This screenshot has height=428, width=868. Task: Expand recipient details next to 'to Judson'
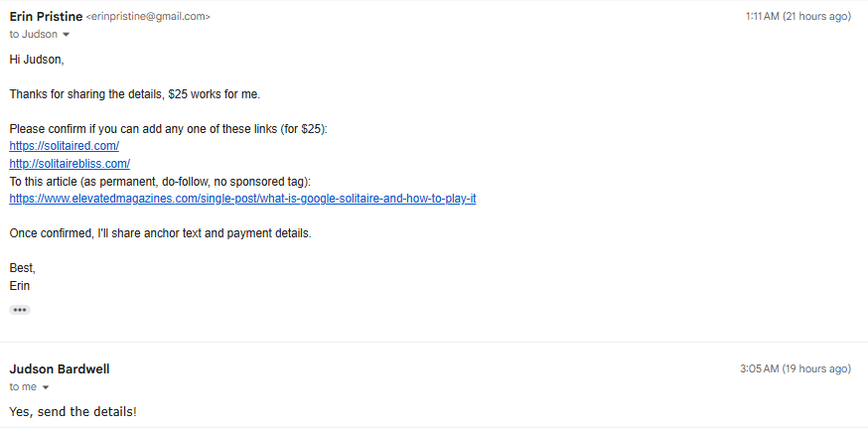pos(67,35)
